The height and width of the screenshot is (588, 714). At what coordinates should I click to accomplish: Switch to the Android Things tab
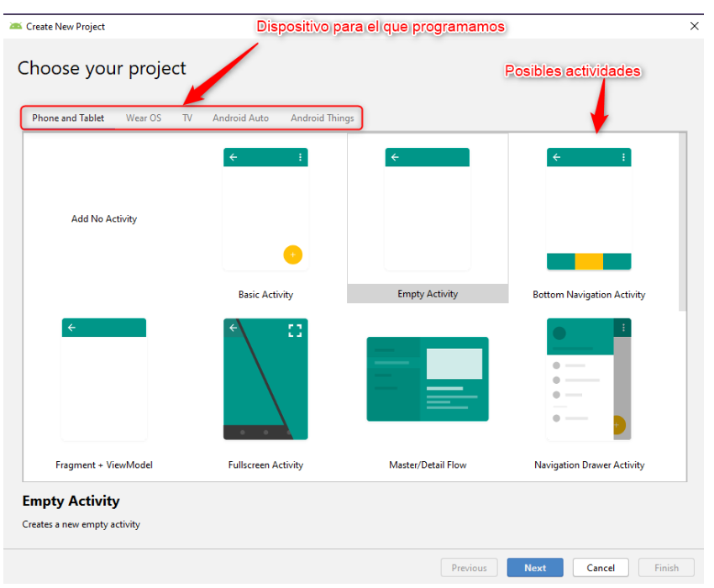click(323, 118)
